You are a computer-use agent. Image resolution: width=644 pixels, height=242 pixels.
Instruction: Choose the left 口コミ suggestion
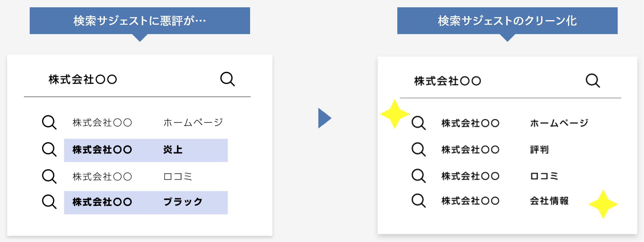pyautogui.click(x=132, y=176)
